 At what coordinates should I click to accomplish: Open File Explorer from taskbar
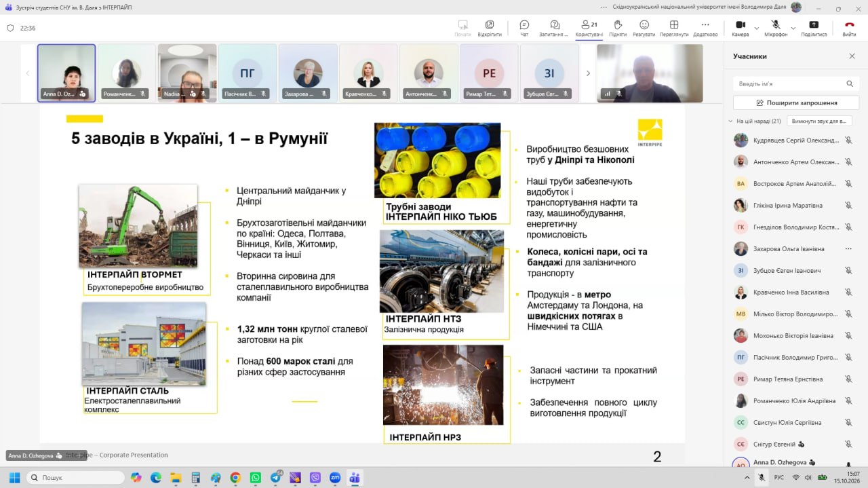pyautogui.click(x=176, y=478)
